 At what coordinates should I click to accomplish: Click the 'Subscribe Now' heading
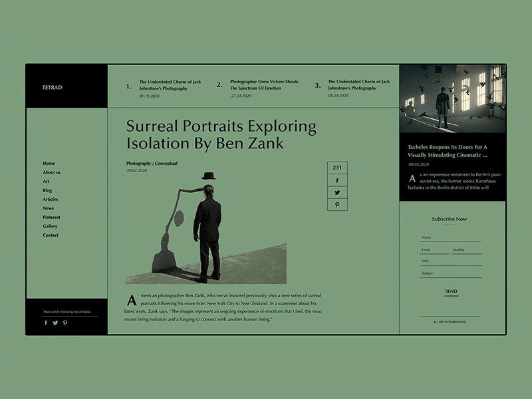[x=450, y=219]
